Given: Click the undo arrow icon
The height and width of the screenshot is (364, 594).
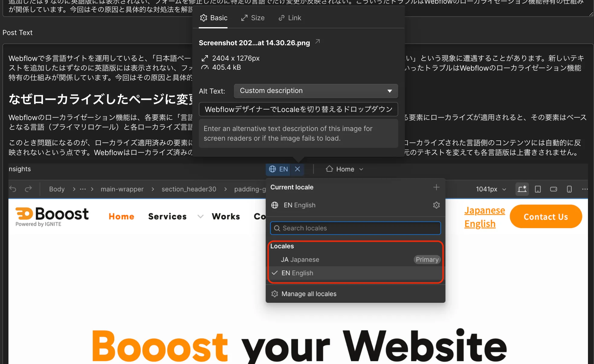Looking at the screenshot, I should 13,189.
